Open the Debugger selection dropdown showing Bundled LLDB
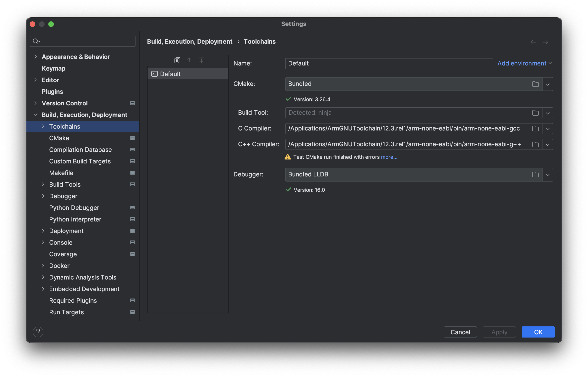 (x=548, y=174)
